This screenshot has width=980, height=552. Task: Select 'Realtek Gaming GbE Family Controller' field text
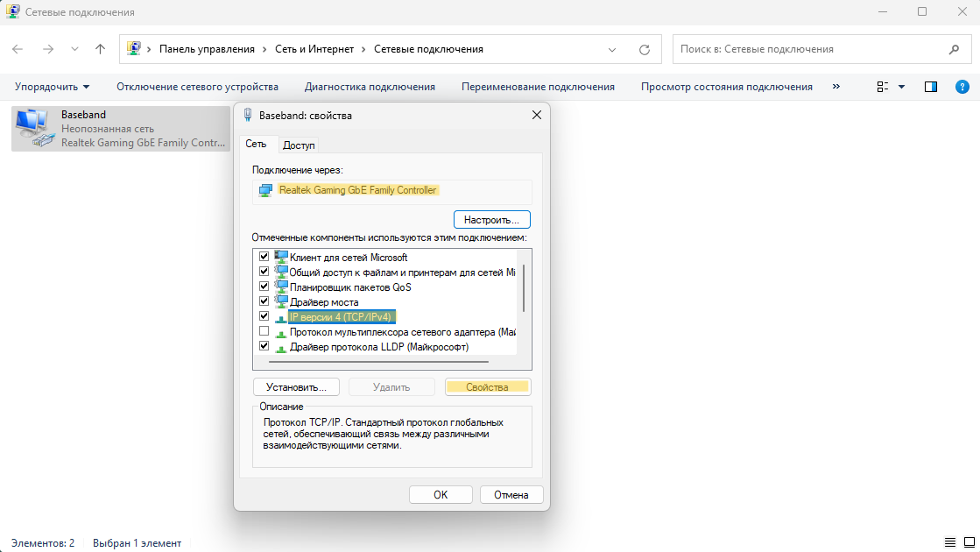pos(357,190)
